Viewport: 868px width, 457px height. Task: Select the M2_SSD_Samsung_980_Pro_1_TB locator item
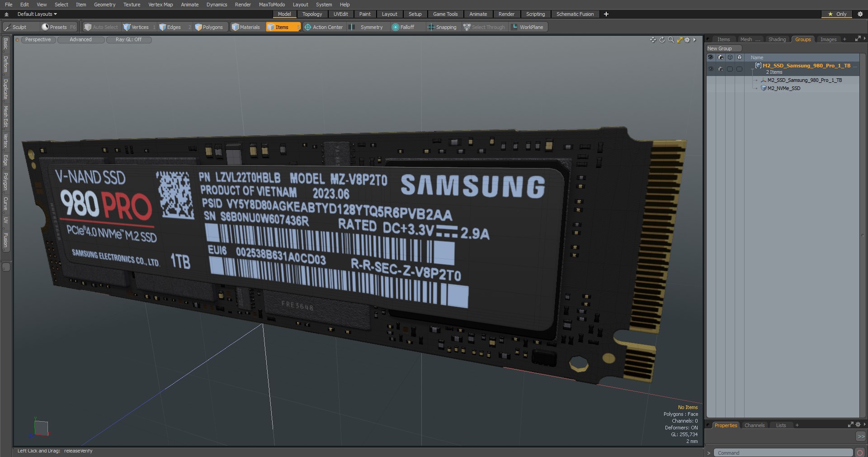tap(804, 80)
